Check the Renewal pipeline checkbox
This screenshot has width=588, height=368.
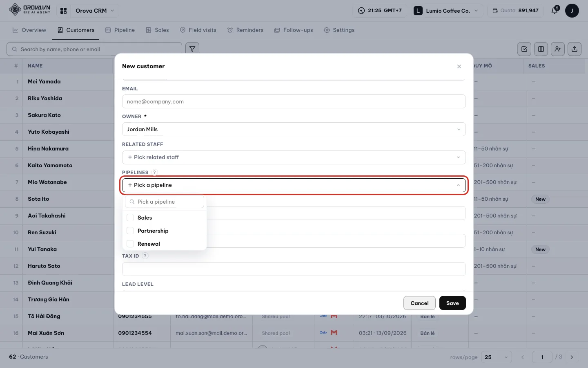click(x=130, y=244)
